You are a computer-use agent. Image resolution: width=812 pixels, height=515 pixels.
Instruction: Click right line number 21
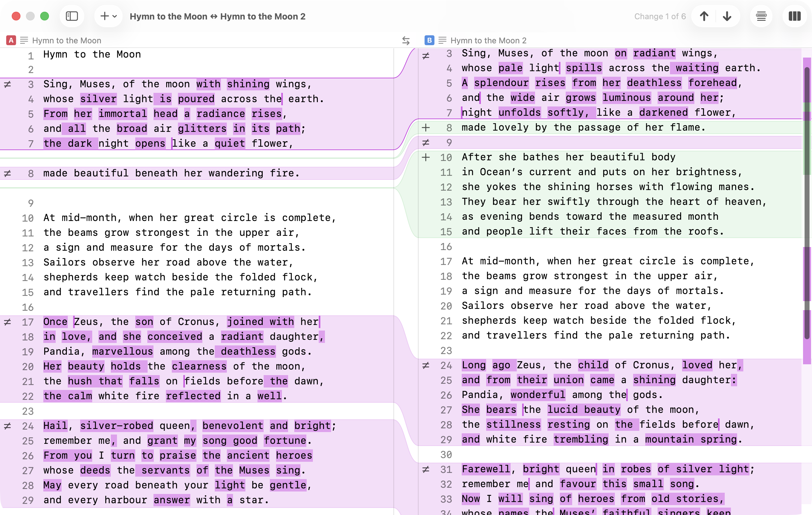(x=446, y=321)
